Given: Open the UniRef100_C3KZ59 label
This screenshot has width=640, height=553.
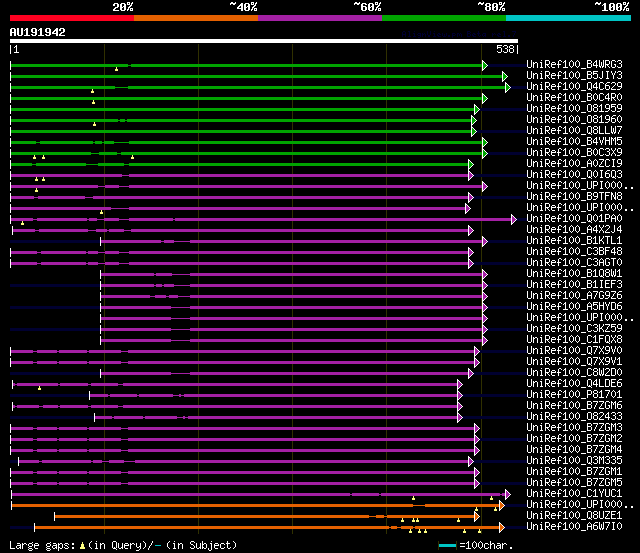Looking at the screenshot, I should [x=574, y=329].
